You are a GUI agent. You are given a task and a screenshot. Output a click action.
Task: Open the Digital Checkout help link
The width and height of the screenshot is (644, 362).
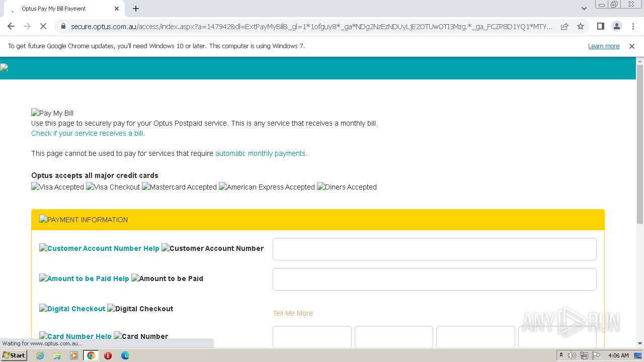[72, 309]
